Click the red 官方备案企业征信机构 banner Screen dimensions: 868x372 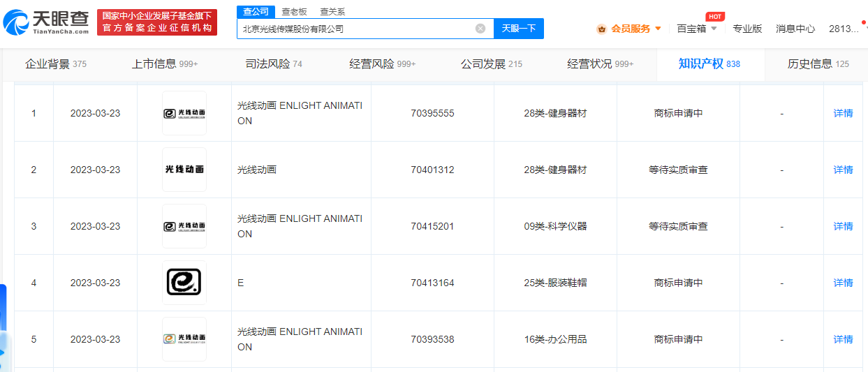tap(157, 22)
